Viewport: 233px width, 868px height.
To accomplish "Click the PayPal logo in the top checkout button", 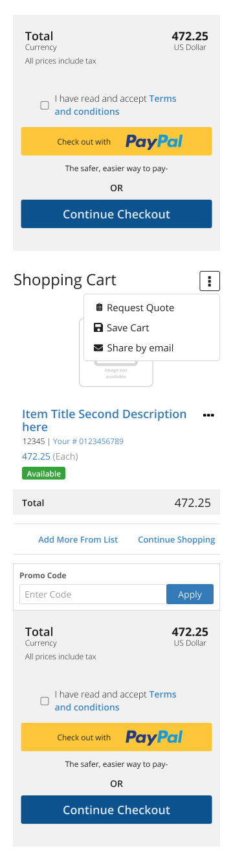I will click(x=154, y=141).
